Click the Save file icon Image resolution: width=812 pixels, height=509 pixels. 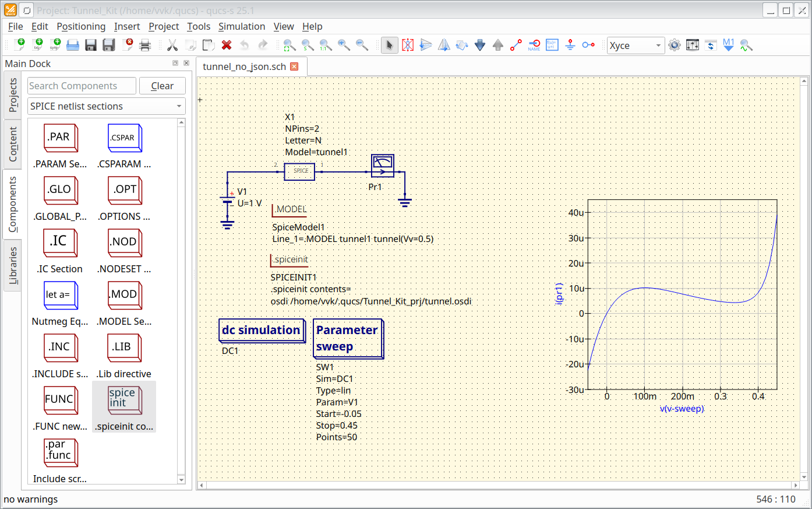[x=91, y=45]
